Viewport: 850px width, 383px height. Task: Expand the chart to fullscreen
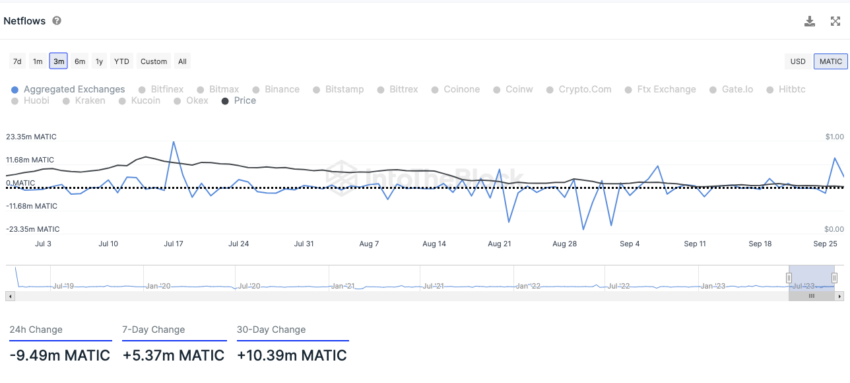835,21
